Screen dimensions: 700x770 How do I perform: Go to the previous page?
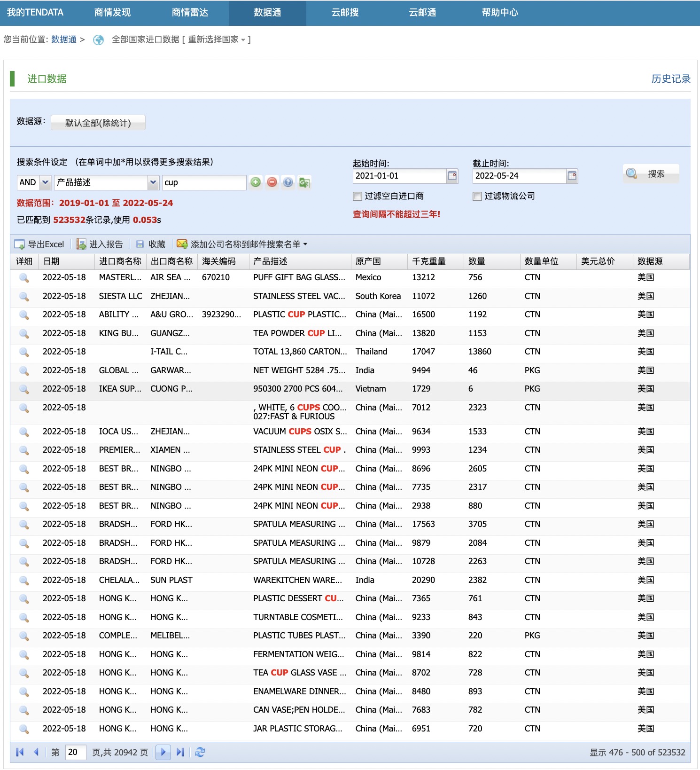36,752
